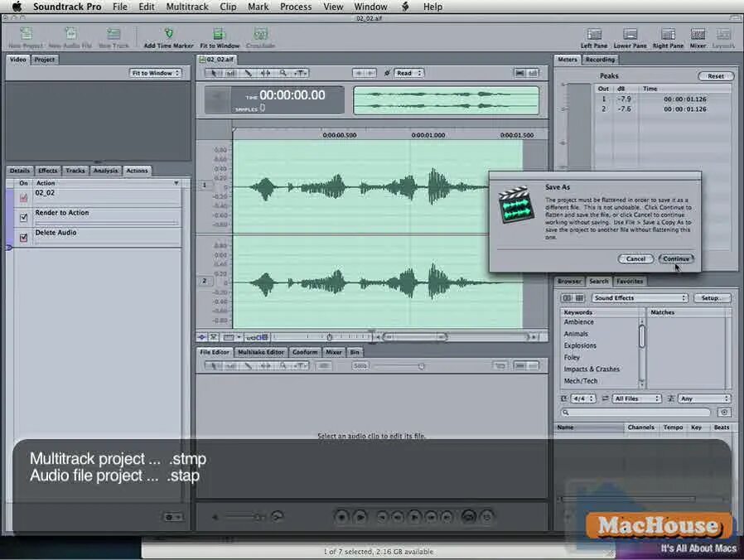
Task: Open the Actions list dropdown arrow in header
Action: tap(176, 183)
